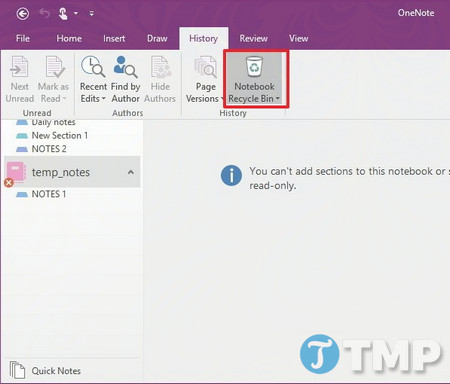450x384 pixels.
Task: Select the History tab
Action: tap(204, 38)
